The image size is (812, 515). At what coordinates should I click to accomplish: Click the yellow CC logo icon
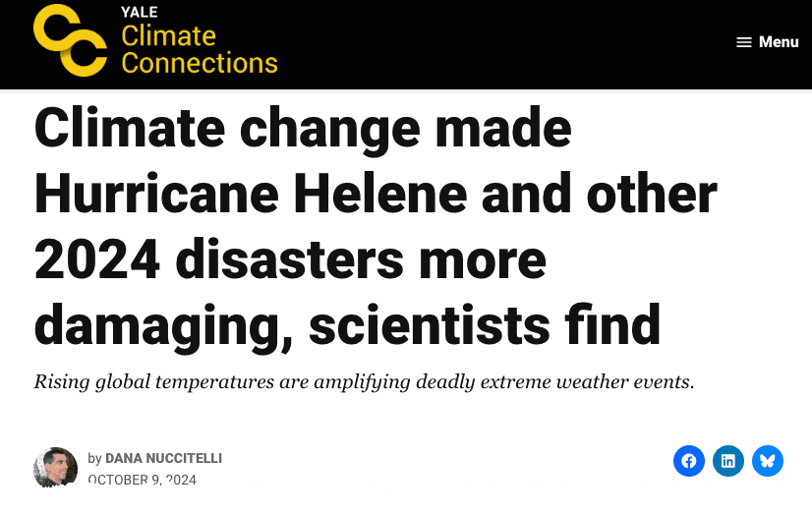click(70, 40)
